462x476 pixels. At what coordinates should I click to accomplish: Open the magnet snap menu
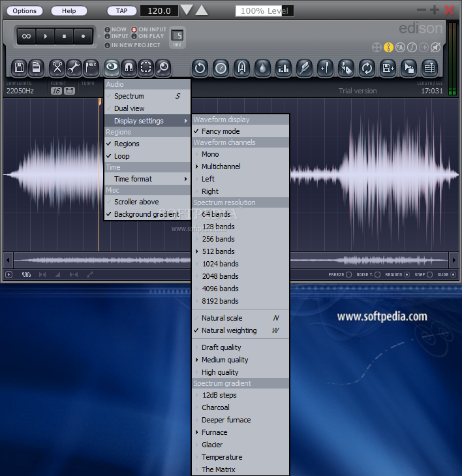(129, 68)
